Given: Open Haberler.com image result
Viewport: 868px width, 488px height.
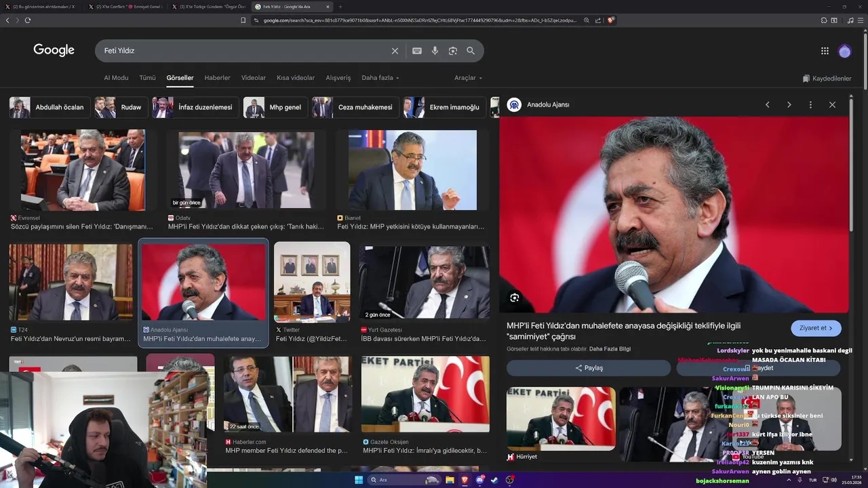Looking at the screenshot, I should pos(288,394).
